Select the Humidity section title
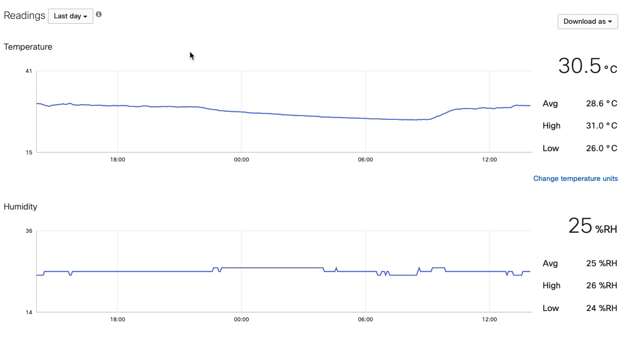The image size is (644, 351). pos(20,207)
